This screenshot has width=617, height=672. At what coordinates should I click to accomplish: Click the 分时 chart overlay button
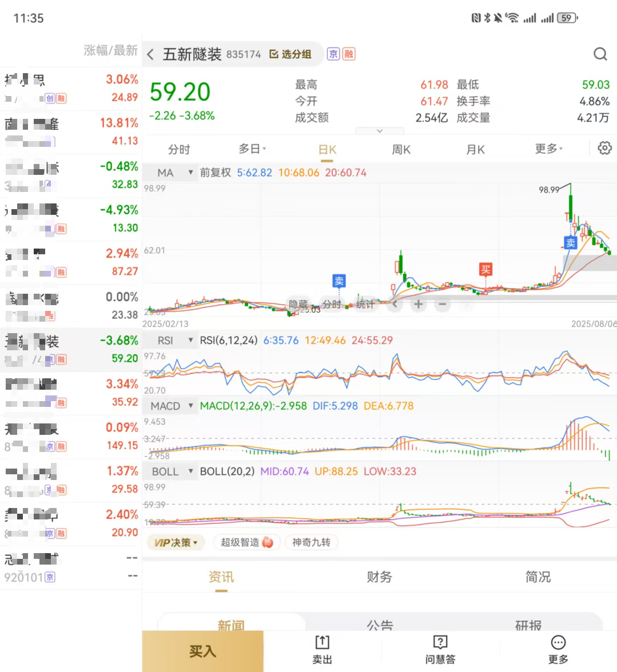[332, 304]
